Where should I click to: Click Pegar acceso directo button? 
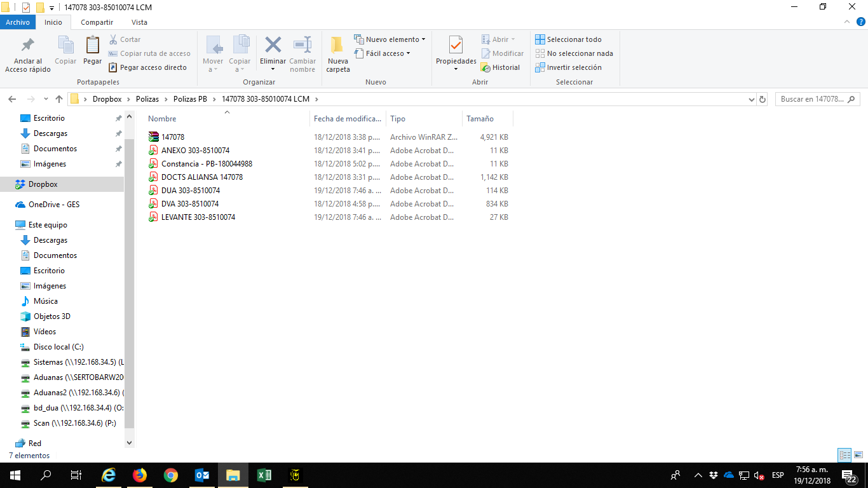(148, 67)
